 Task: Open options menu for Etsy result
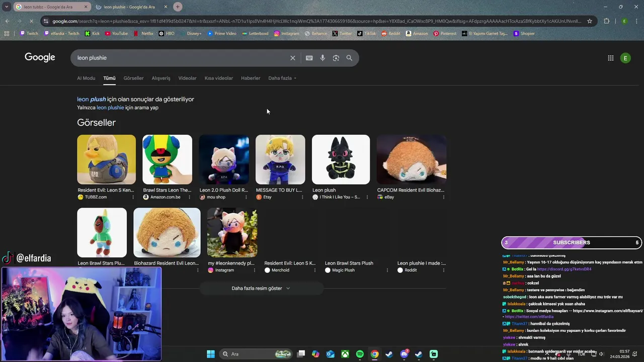302,197
